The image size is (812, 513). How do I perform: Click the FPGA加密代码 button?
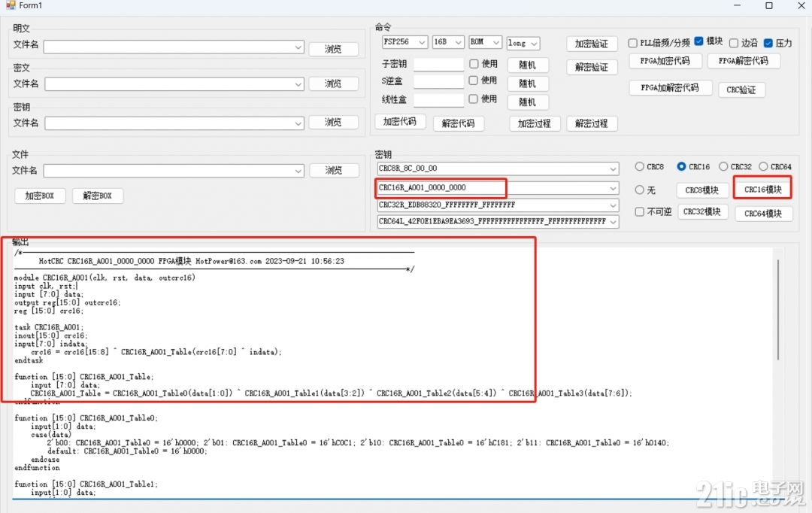(x=665, y=61)
